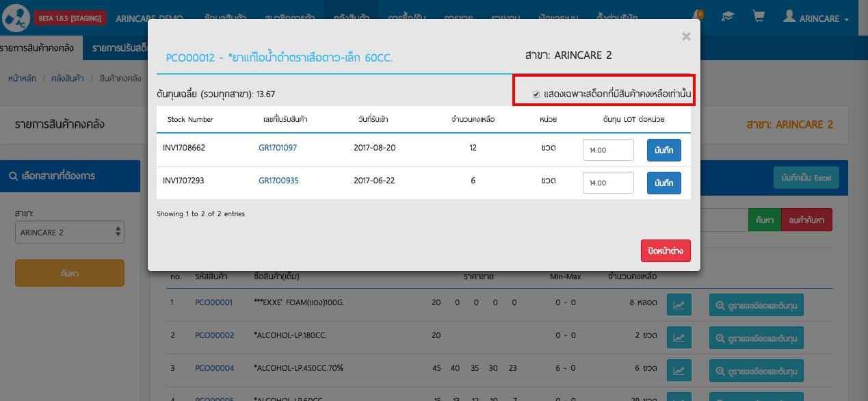
Task: Select stock number INV1707293 cell
Action: pos(183,181)
